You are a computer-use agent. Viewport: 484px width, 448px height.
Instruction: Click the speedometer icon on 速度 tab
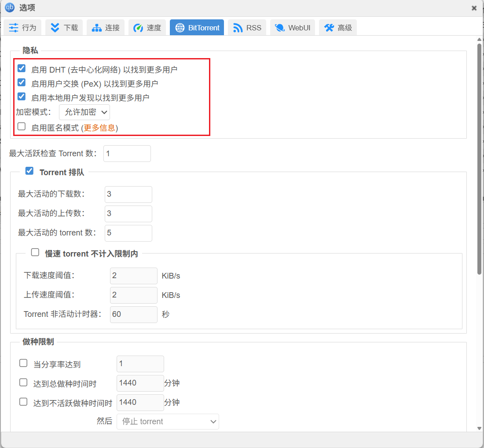pos(138,28)
